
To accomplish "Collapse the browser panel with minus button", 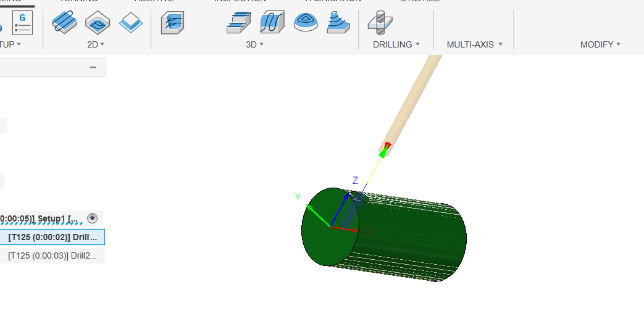I will point(93,67).
